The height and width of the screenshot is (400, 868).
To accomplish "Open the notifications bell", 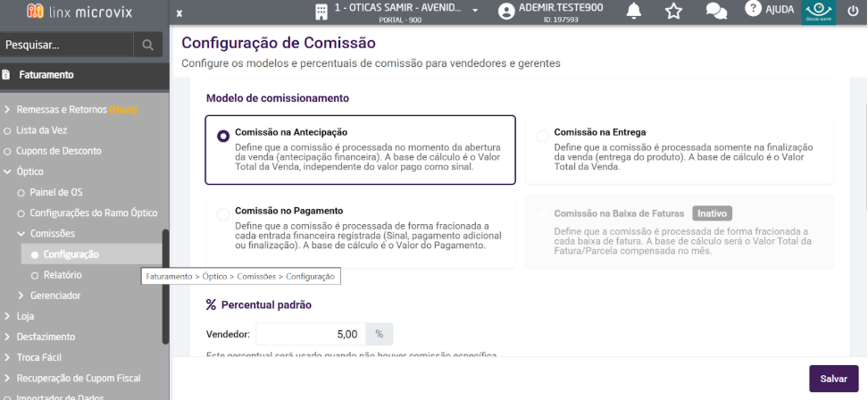I will pos(633,11).
